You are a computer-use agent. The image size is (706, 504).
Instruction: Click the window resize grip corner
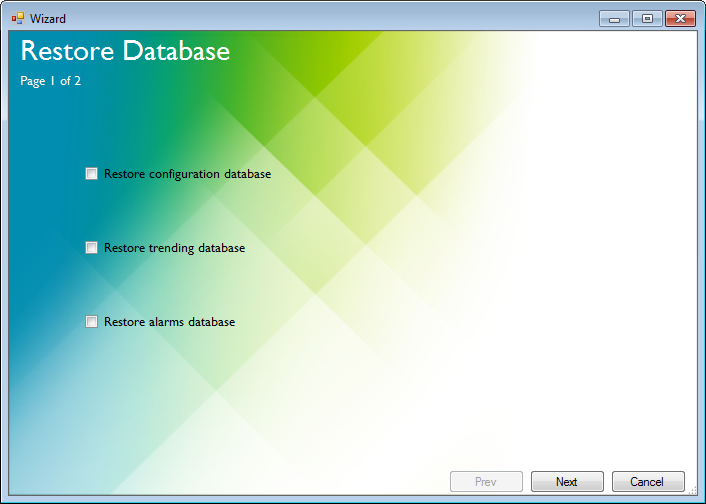point(693,491)
